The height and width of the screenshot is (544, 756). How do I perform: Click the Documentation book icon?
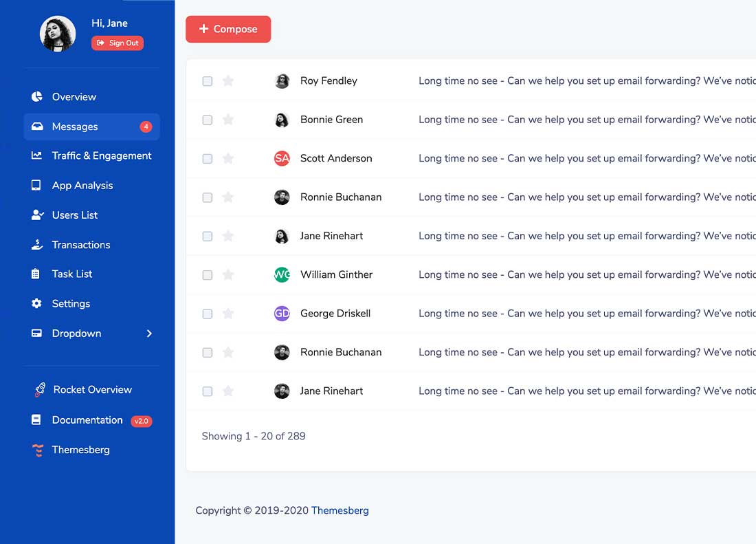pos(38,420)
